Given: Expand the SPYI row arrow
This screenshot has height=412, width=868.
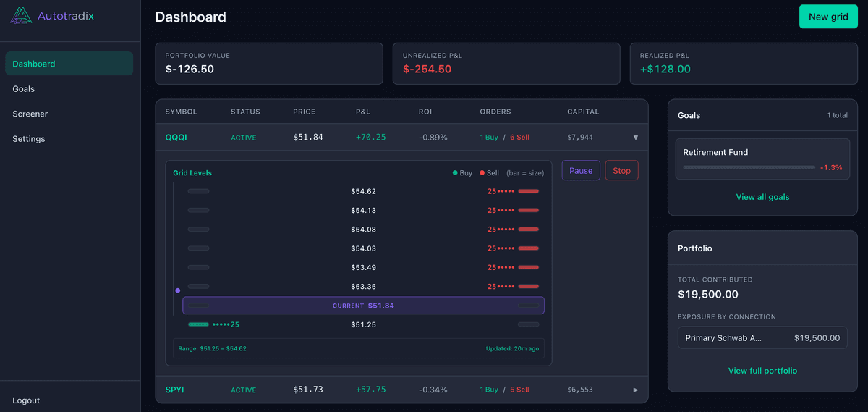Looking at the screenshot, I should point(636,390).
